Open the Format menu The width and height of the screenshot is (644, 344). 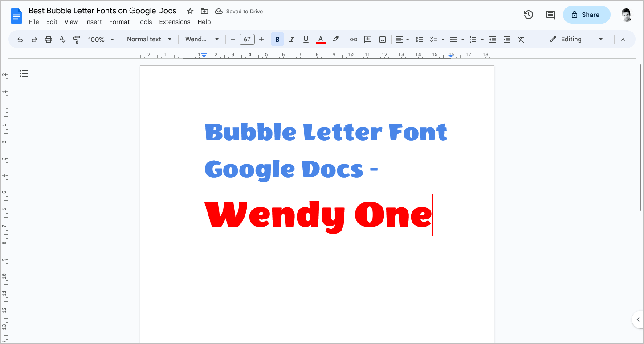coord(119,21)
